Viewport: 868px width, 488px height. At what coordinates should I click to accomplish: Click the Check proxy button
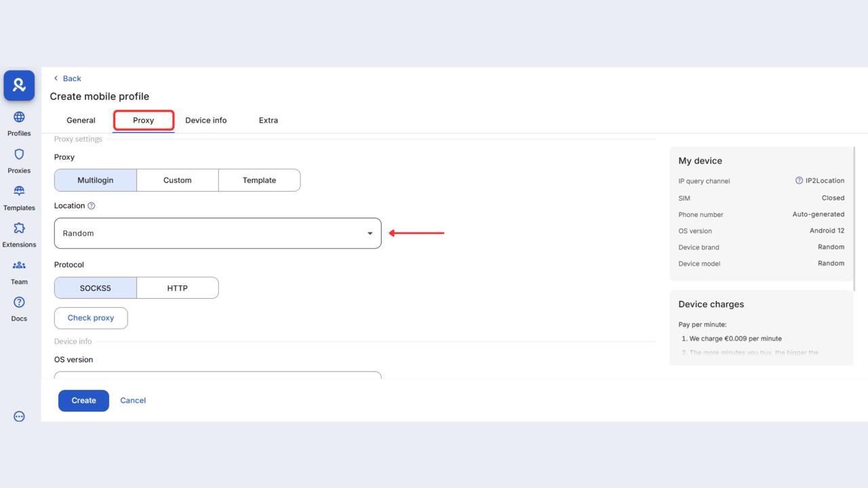pos(90,318)
